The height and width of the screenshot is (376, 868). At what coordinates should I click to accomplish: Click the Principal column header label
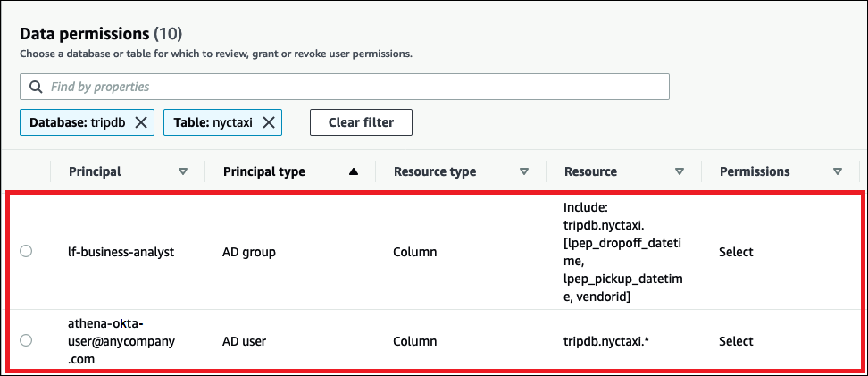pos(95,171)
